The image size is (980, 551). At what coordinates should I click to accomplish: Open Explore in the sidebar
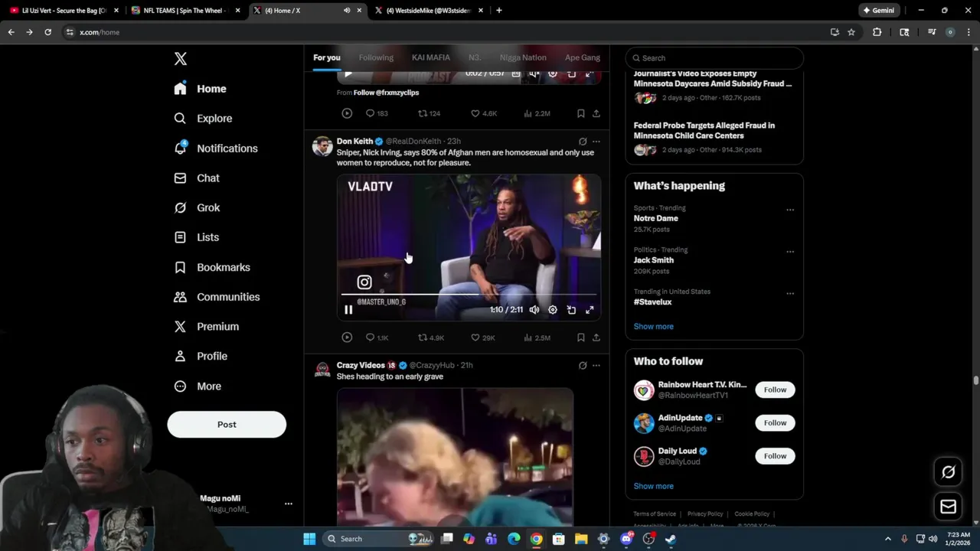point(203,119)
